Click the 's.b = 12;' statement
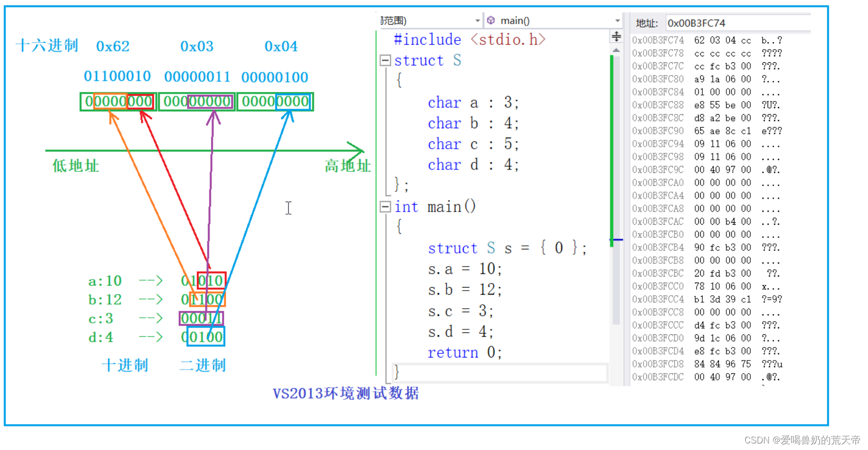Screen dimensions: 868x450 pyautogui.click(x=465, y=290)
